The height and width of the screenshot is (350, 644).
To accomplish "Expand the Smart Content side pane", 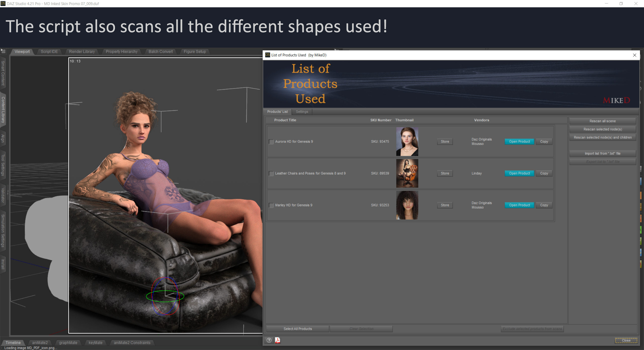I will point(3,73).
